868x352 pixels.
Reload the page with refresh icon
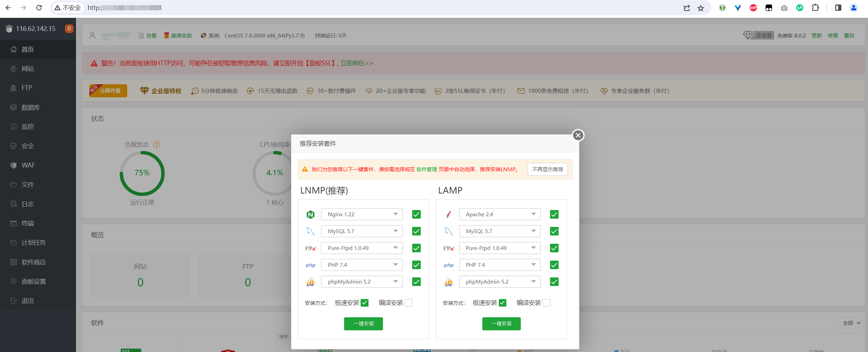coord(39,8)
